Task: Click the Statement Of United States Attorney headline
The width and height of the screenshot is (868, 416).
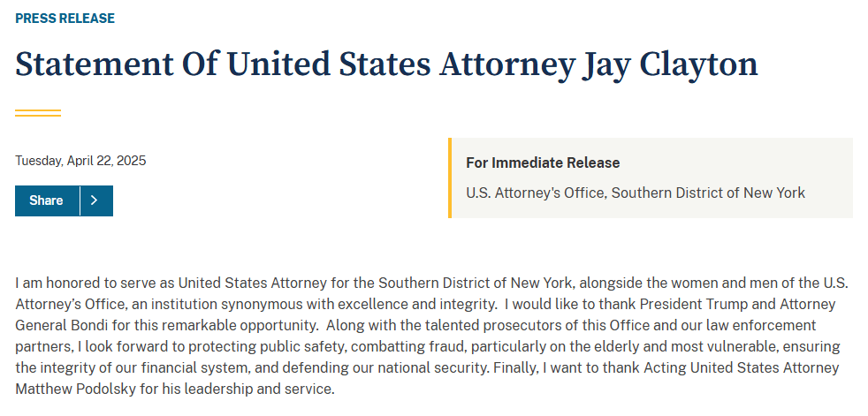Action: [x=386, y=64]
